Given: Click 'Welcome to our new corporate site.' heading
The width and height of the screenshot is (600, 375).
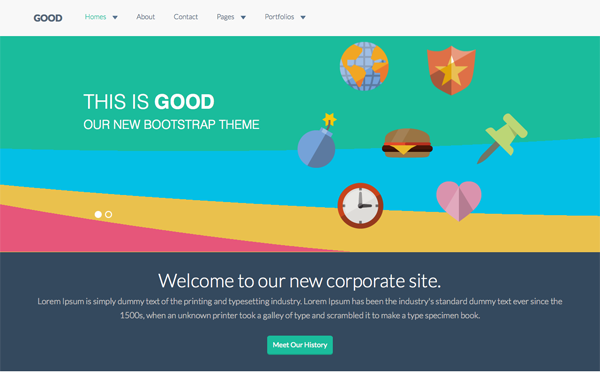Looking at the screenshot, I should [300, 281].
